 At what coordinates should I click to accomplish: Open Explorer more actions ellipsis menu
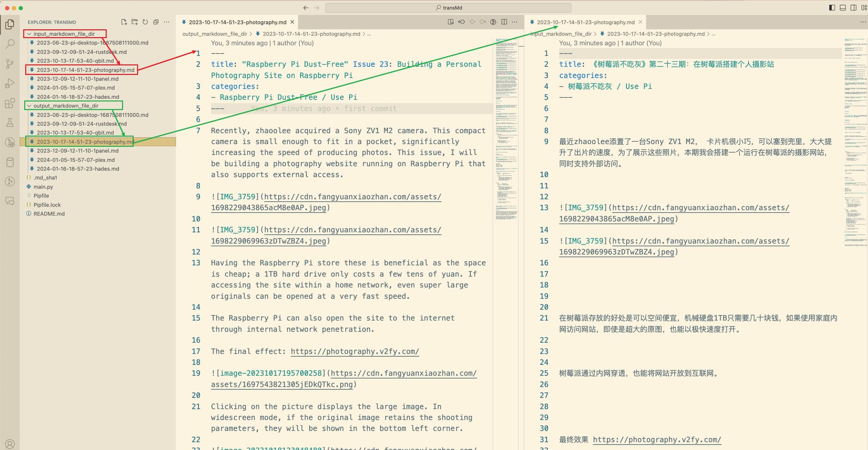(166, 22)
